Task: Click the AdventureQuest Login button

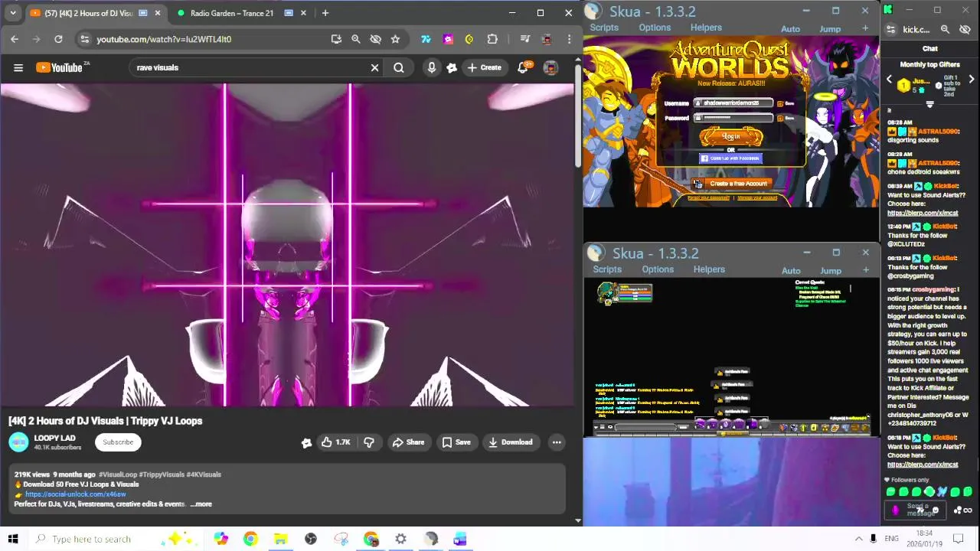Action: point(731,136)
